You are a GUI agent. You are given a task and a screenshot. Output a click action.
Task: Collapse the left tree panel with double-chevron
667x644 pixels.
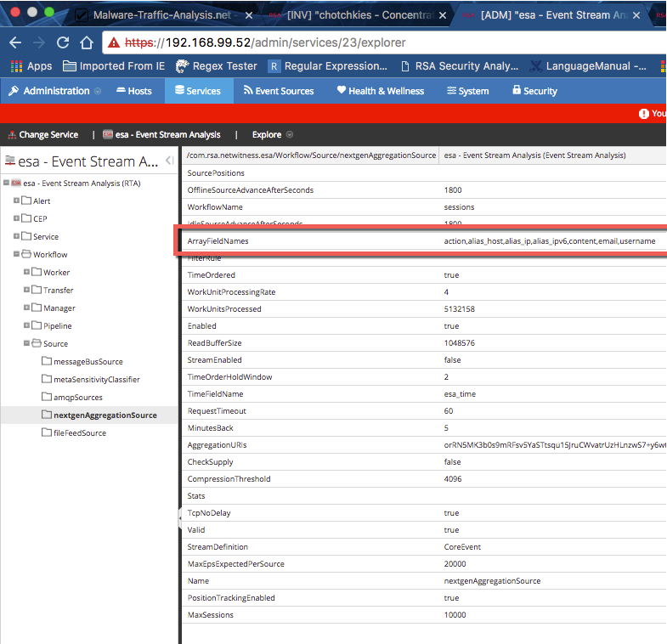(x=168, y=161)
